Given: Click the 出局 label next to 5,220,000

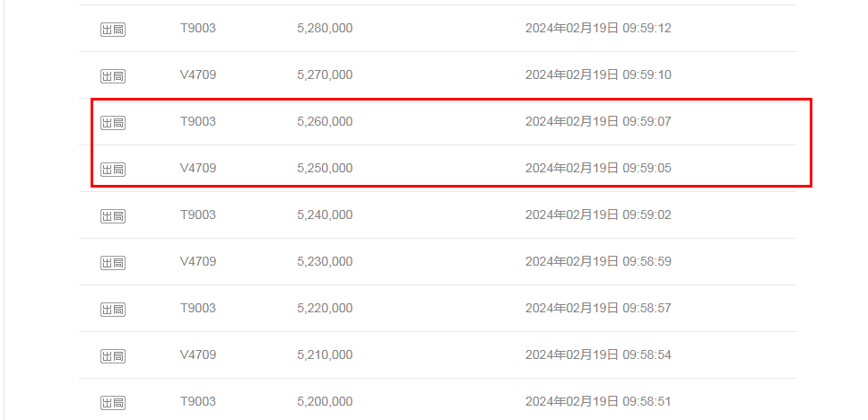Looking at the screenshot, I should (x=113, y=309).
